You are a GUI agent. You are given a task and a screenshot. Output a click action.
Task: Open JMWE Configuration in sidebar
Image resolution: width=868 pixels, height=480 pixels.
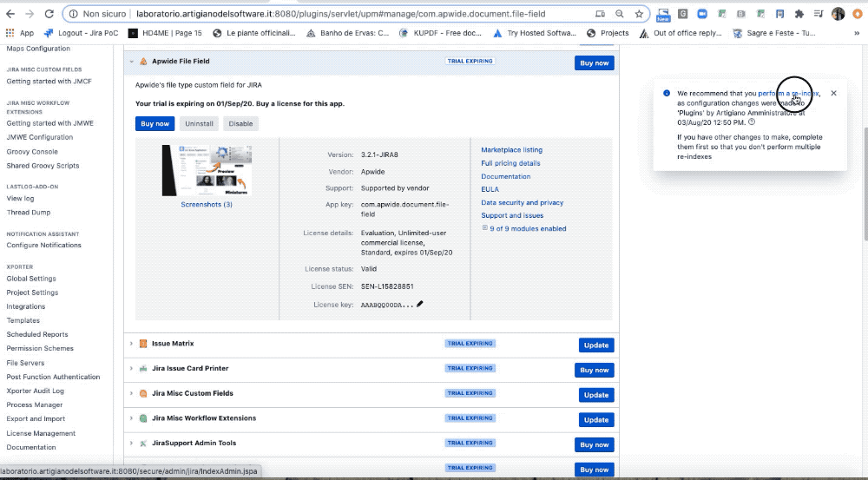(x=40, y=137)
